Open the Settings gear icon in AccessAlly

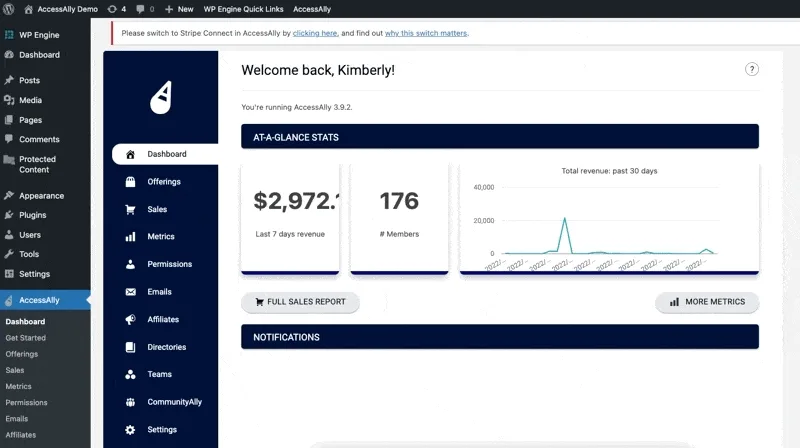(130, 430)
